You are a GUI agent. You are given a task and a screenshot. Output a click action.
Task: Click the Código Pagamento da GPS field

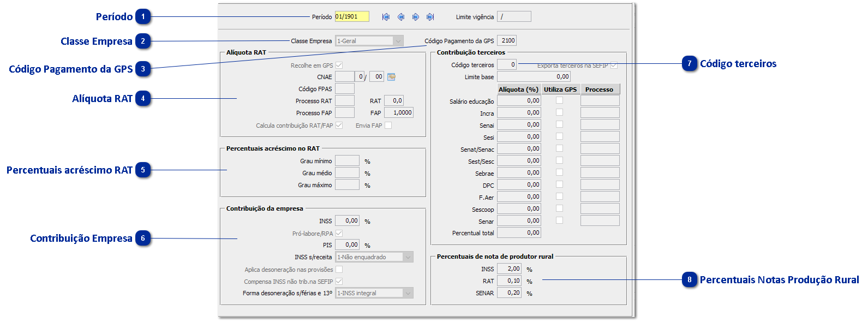[507, 41]
